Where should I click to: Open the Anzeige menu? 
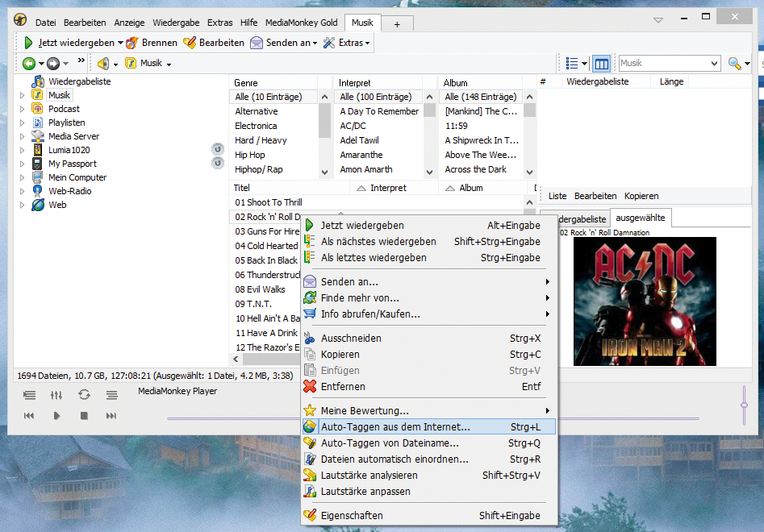click(129, 23)
